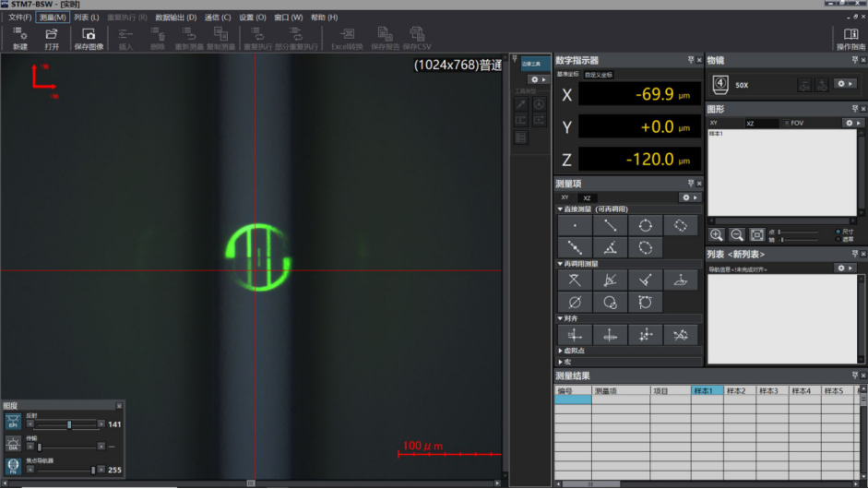
Task: Click the angle measurement icon
Action: (610, 247)
